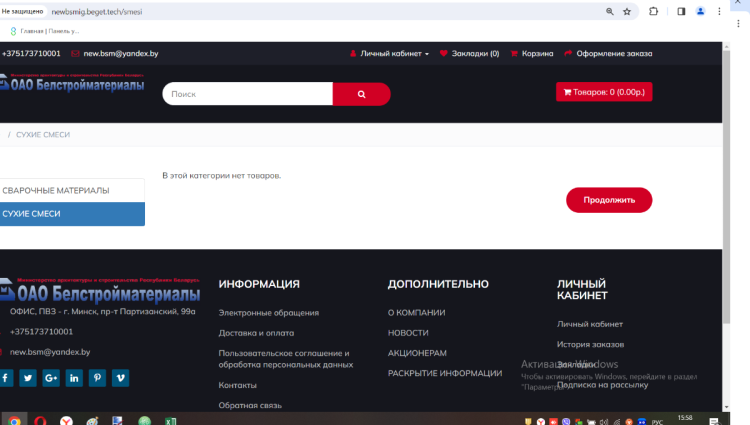Click the Продолжить button
Viewport: 750px width, 425px height.
(x=609, y=200)
